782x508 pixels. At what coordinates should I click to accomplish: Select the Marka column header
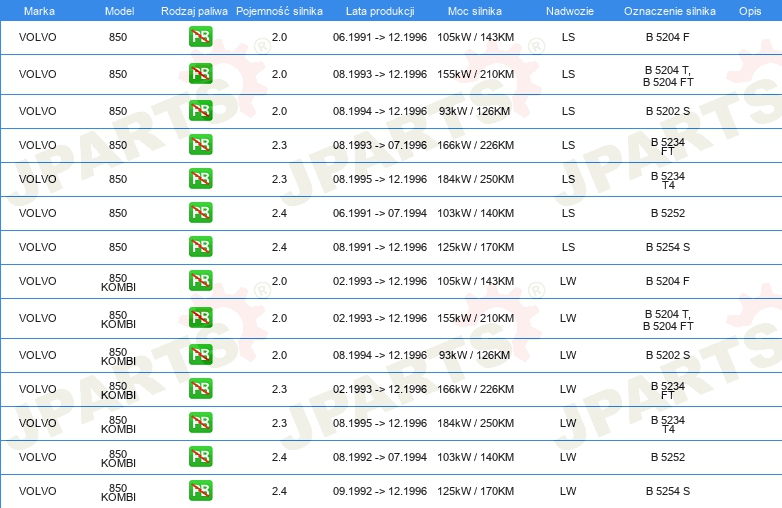(39, 11)
